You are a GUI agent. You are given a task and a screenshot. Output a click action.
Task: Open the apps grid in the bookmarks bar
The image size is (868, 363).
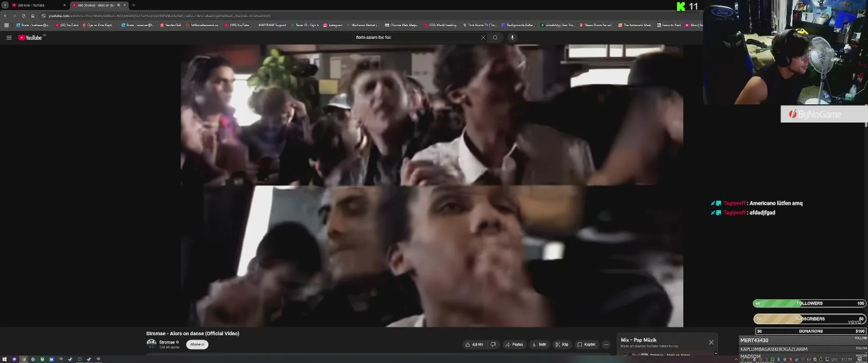[7, 25]
